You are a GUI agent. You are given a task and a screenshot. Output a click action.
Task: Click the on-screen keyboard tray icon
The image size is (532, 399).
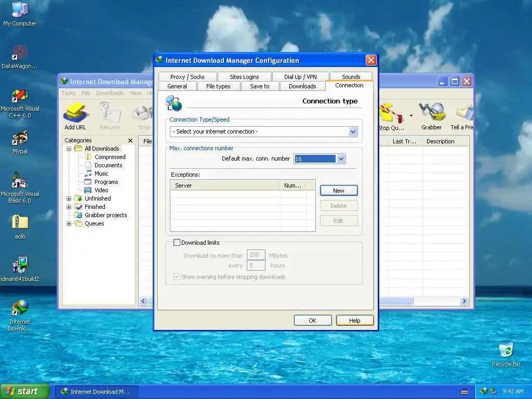tap(464, 392)
